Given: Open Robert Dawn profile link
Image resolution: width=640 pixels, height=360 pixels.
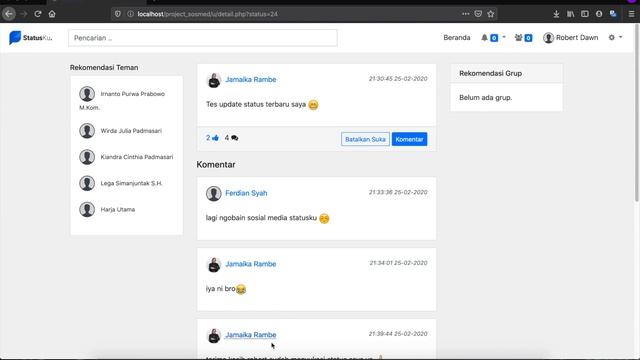Looking at the screenshot, I should point(577,38).
